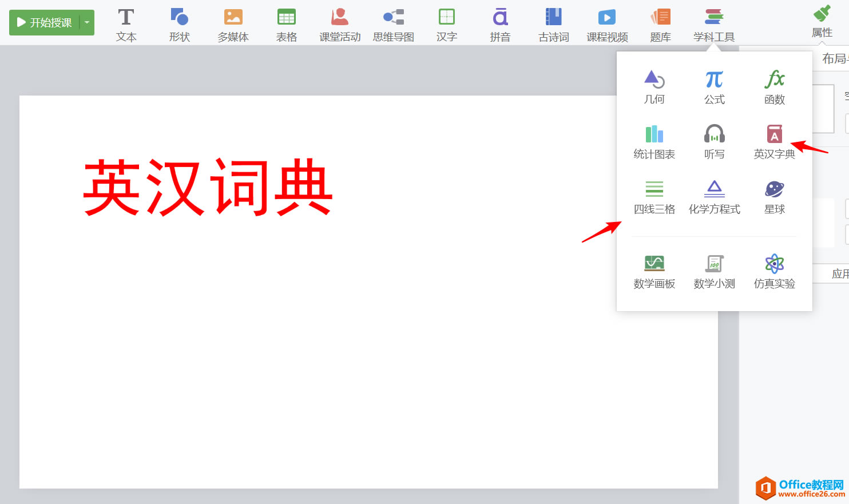Start the lesson with 开始授课
This screenshot has height=504, width=849.
[45, 22]
